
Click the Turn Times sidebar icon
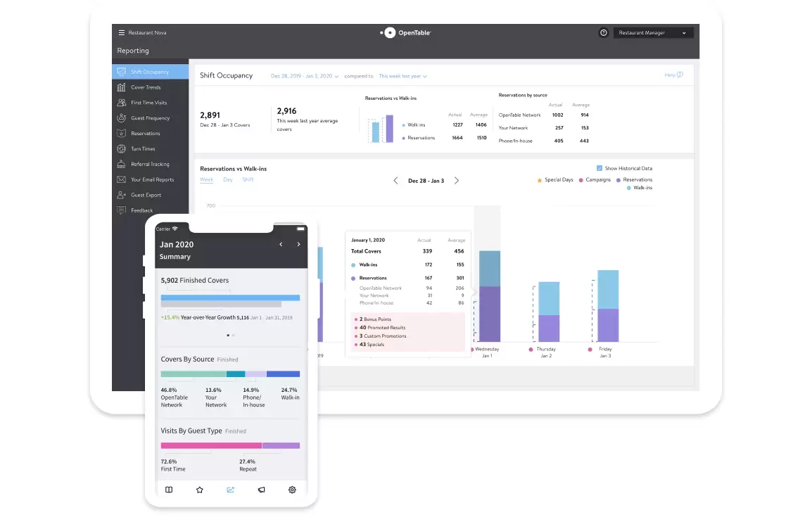(x=121, y=148)
